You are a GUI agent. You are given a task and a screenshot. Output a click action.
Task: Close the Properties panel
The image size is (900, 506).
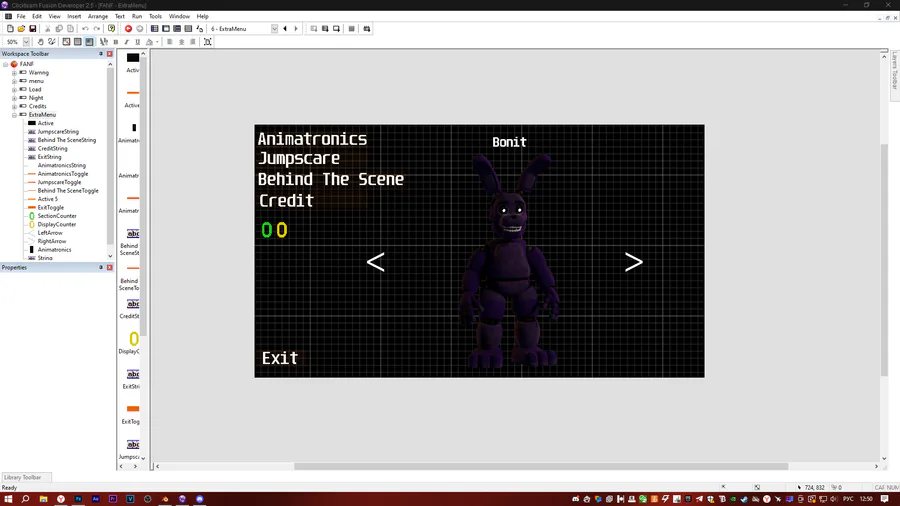pyautogui.click(x=110, y=267)
